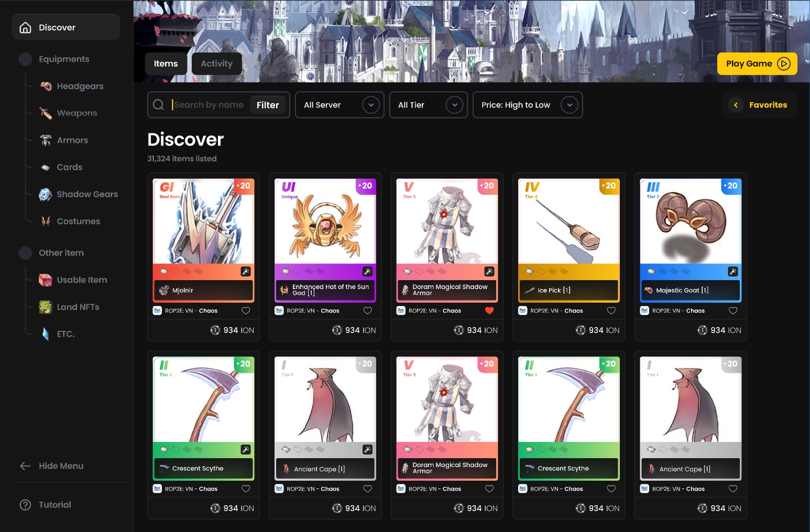Open the Tutorial help icon
Viewport: 810px width, 532px height.
[25, 505]
